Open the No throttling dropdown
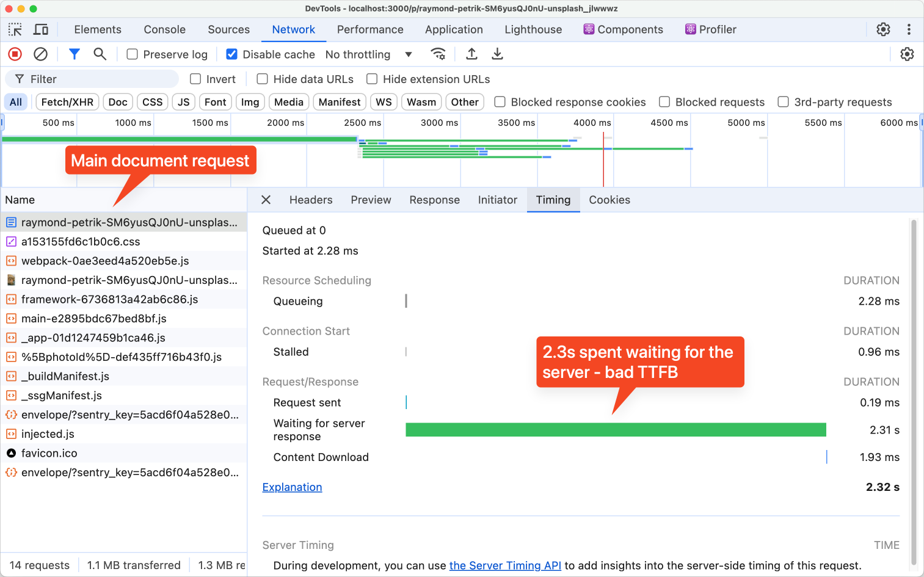The height and width of the screenshot is (577, 924). 369,54
